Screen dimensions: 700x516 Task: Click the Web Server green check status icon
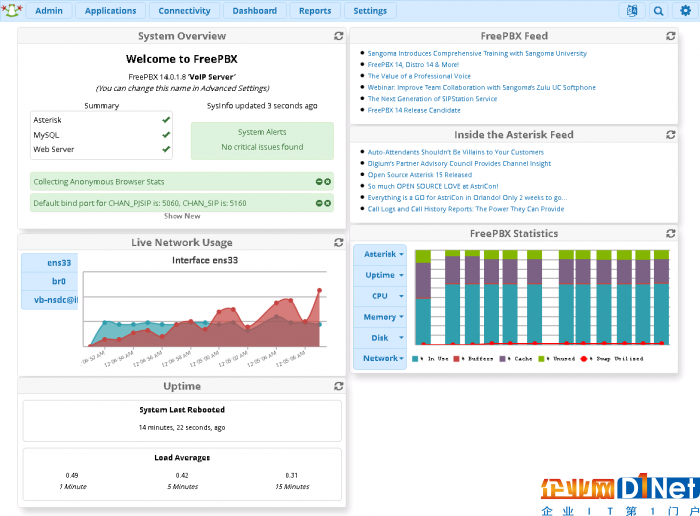pyautogui.click(x=166, y=149)
